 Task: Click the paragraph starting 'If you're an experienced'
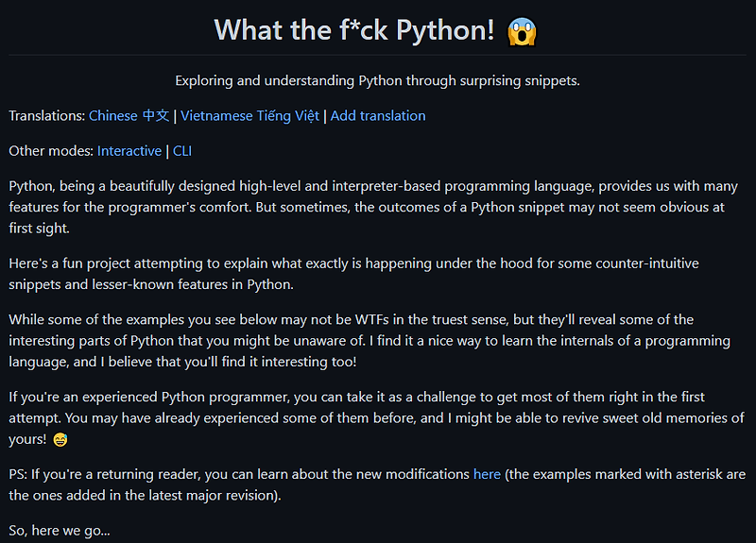pyautogui.click(x=376, y=418)
